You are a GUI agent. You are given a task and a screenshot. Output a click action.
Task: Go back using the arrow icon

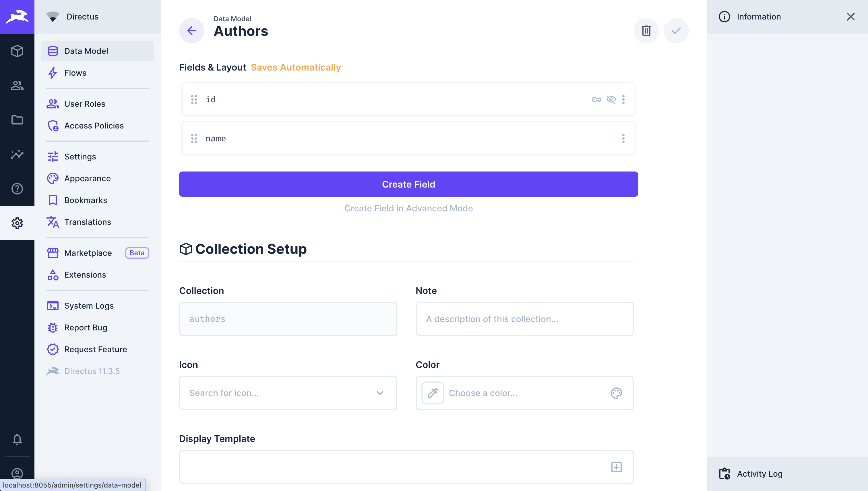point(191,31)
